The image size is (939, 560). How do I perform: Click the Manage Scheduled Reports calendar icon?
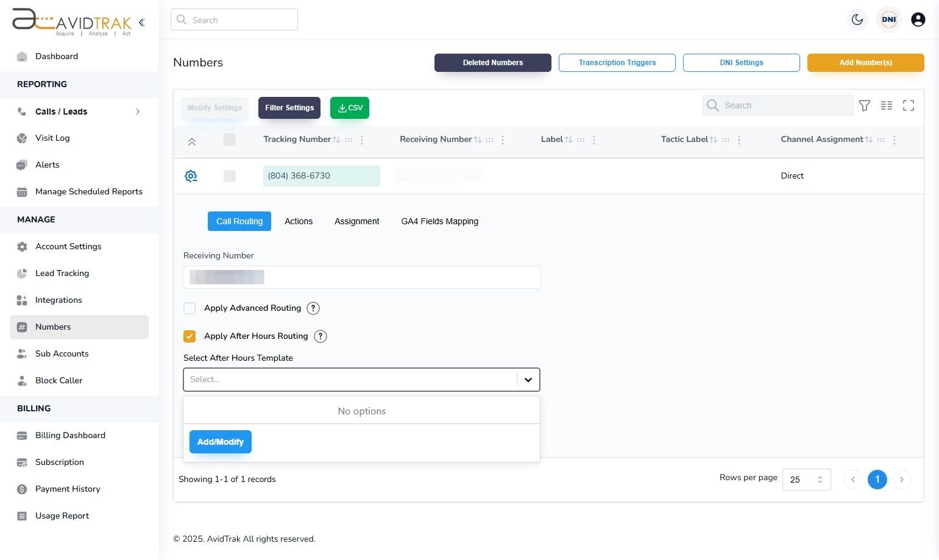(x=22, y=192)
